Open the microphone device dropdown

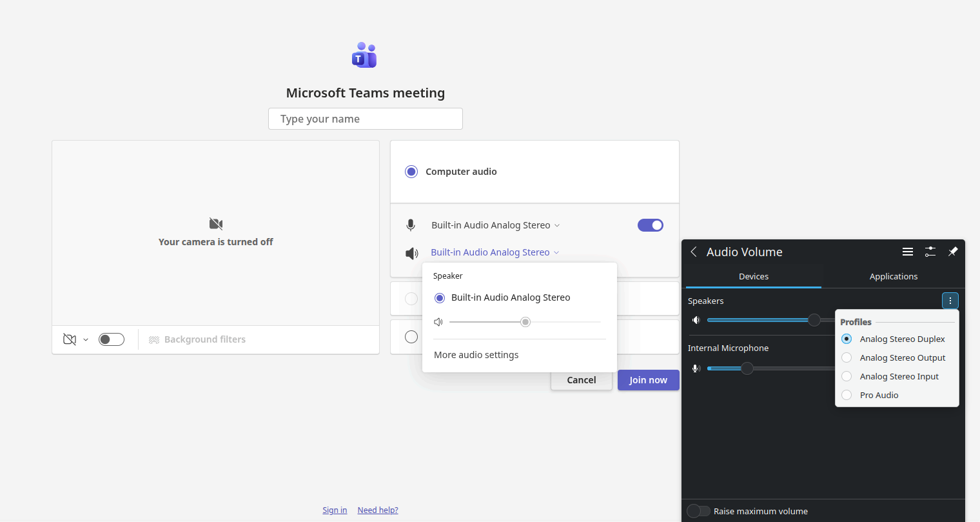[x=495, y=225]
